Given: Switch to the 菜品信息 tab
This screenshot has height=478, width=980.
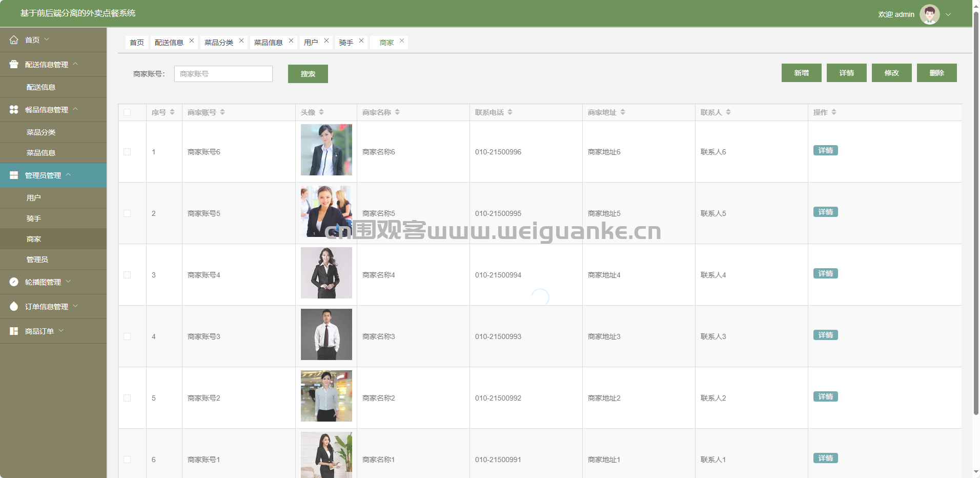Looking at the screenshot, I should point(268,43).
